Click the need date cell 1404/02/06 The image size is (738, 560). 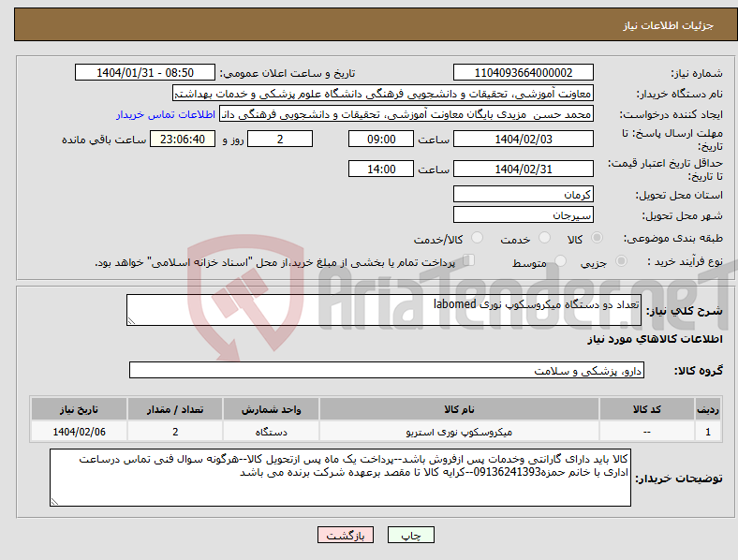[x=79, y=432]
